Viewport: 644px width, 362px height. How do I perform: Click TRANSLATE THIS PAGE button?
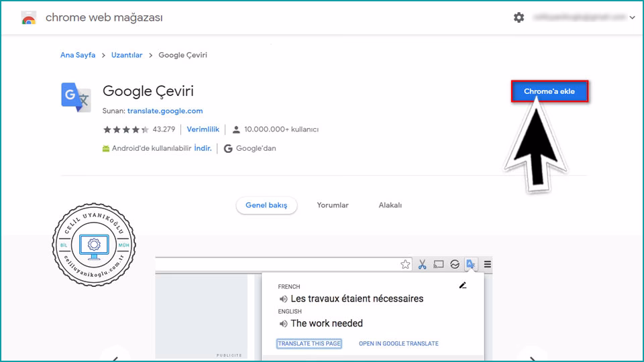[309, 343]
